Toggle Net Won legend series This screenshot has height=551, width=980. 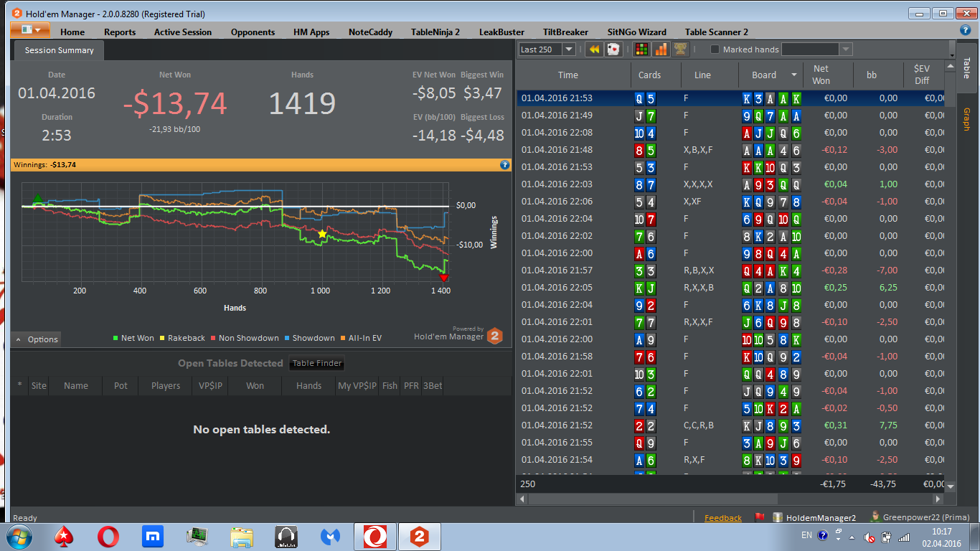pyautogui.click(x=134, y=338)
